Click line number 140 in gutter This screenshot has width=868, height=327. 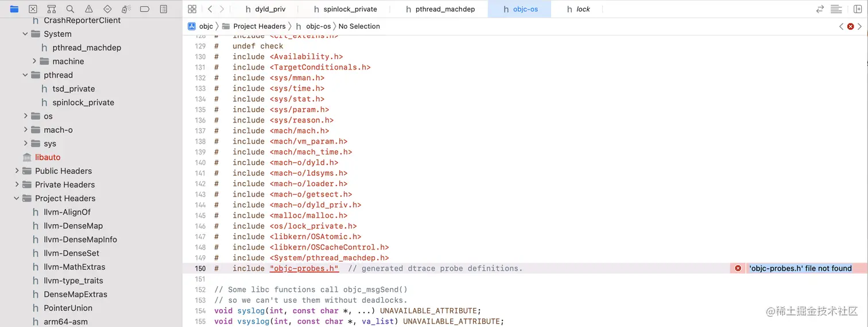pos(200,163)
